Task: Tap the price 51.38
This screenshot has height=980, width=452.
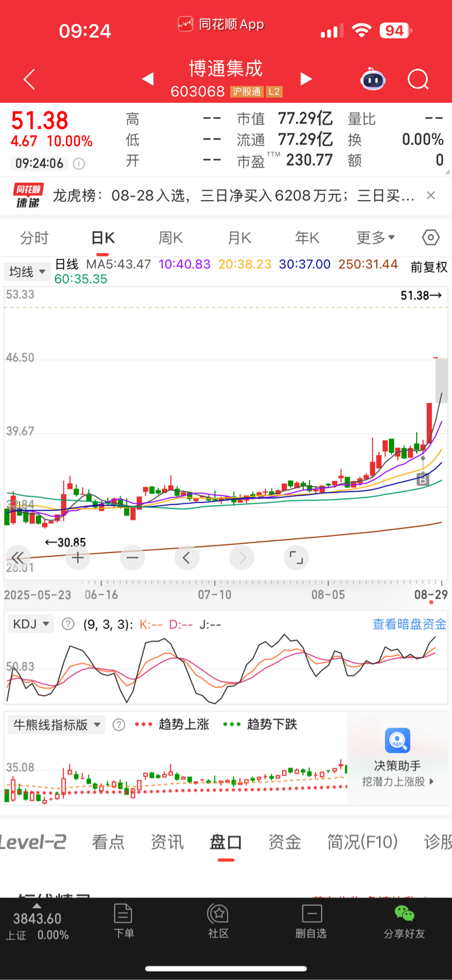Action: point(39,121)
